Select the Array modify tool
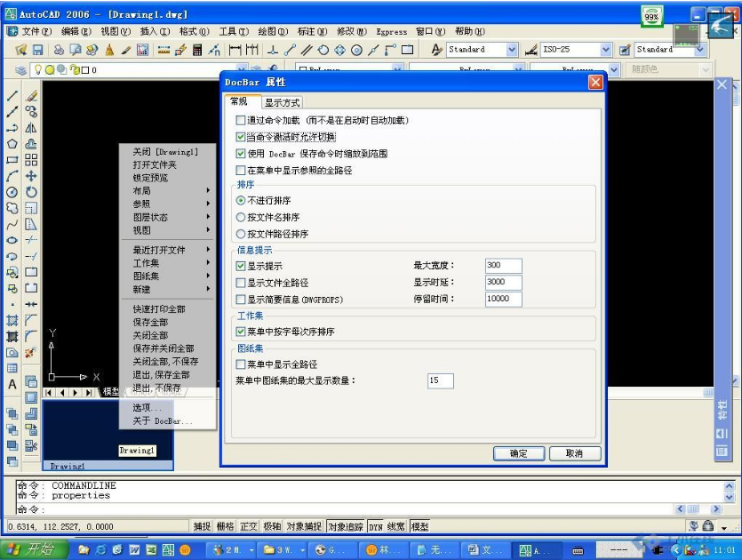The width and height of the screenshot is (742, 560). point(31,160)
